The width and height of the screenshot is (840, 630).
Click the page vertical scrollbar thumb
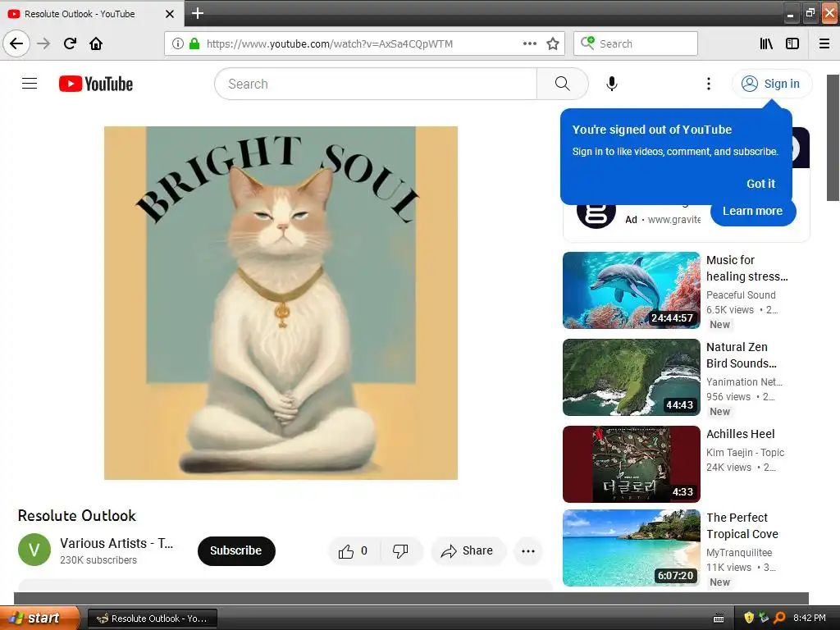[833, 138]
